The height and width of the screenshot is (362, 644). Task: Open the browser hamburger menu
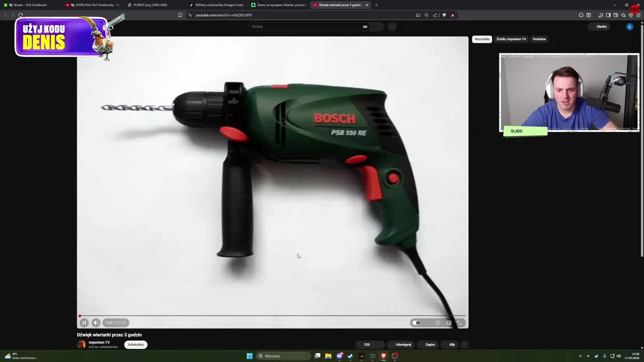point(638,15)
